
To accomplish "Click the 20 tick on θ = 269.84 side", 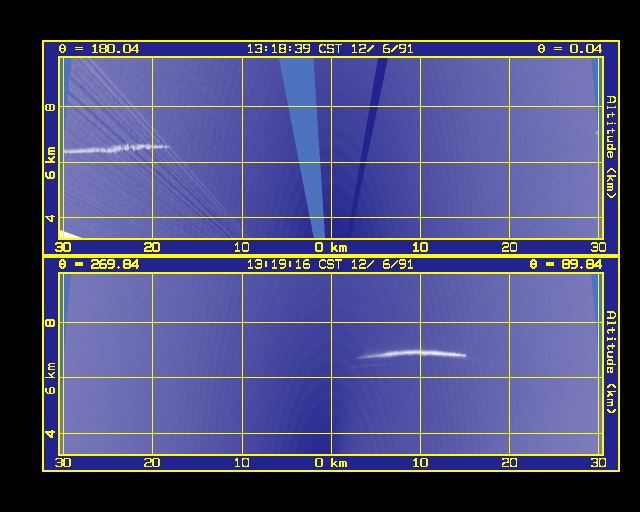I will tap(152, 463).
